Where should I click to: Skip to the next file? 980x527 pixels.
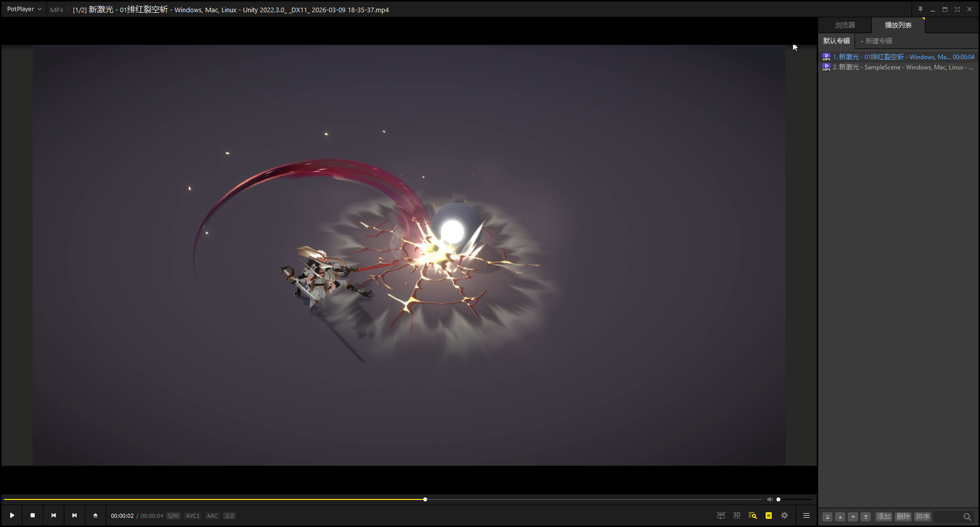point(75,515)
